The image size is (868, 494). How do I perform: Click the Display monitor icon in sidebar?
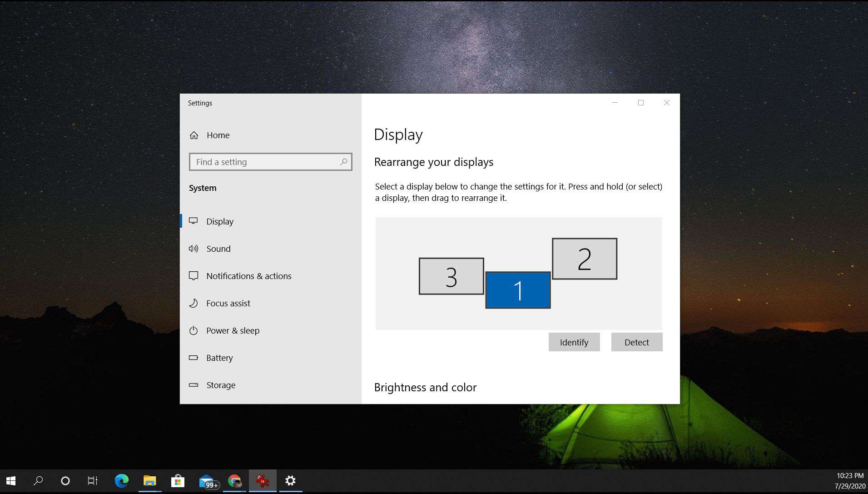193,221
